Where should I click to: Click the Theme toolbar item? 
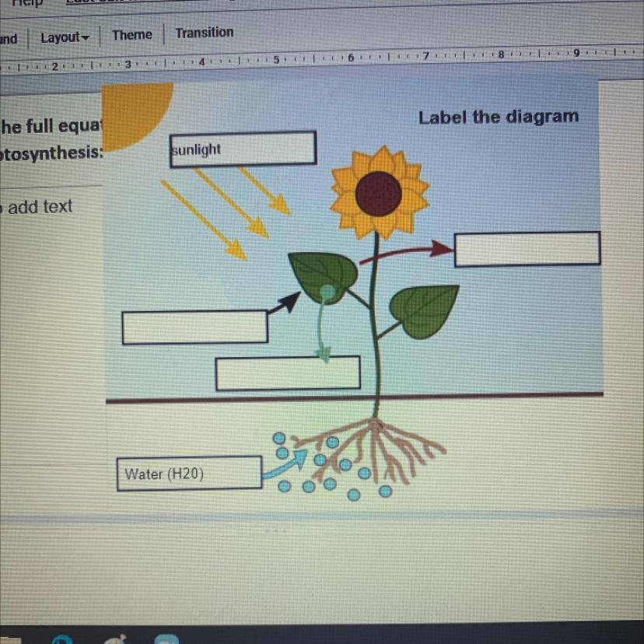132,34
